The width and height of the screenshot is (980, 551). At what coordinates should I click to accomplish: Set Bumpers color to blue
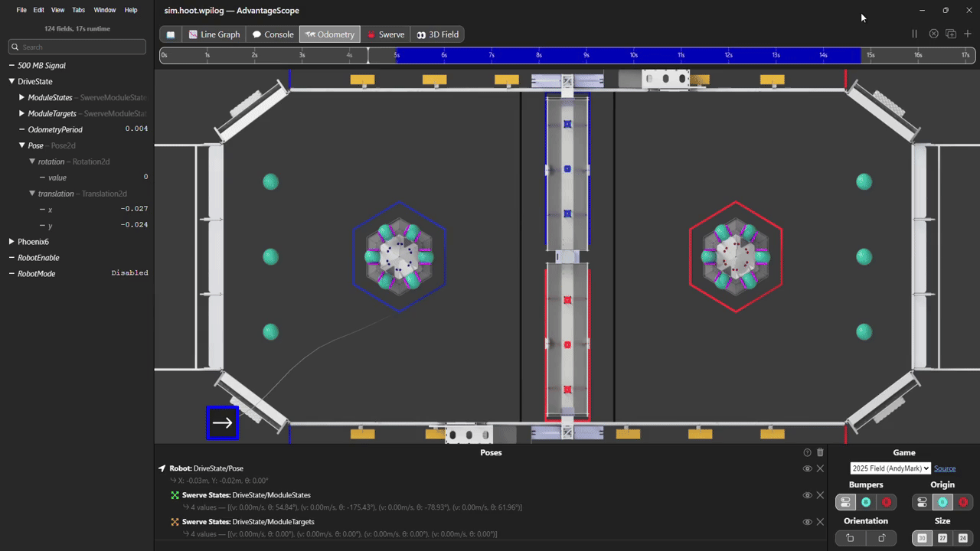pyautogui.click(x=866, y=502)
